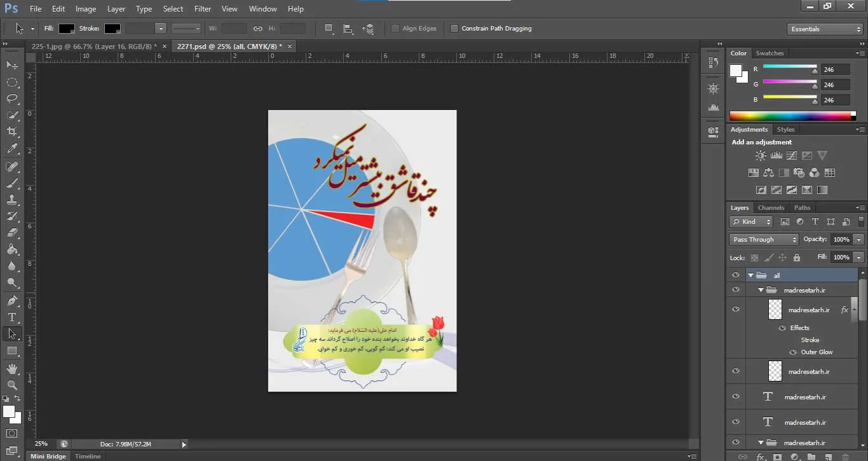Viewport: 868px width, 461px height.
Task: Open the Filter menu
Action: [203, 9]
